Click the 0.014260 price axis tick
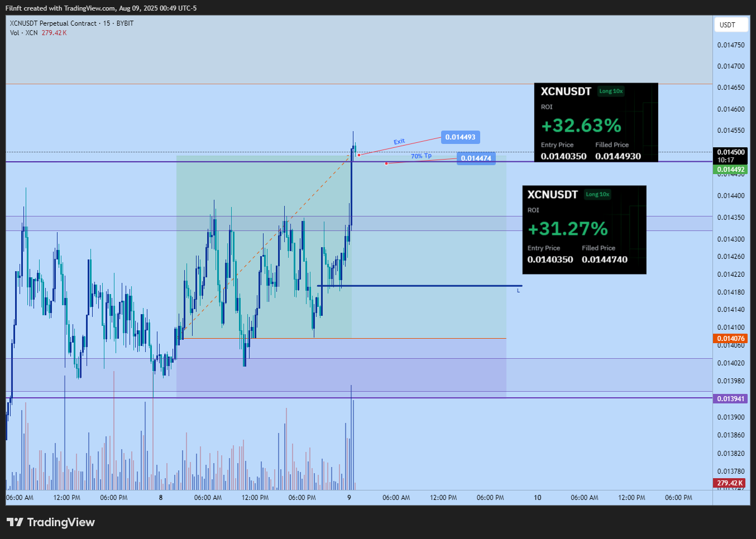This screenshot has height=539, width=756. tap(731, 257)
